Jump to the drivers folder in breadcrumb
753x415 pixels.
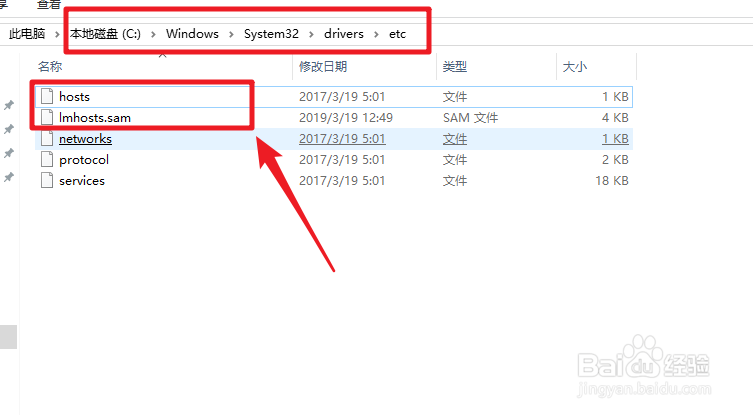[x=344, y=34]
